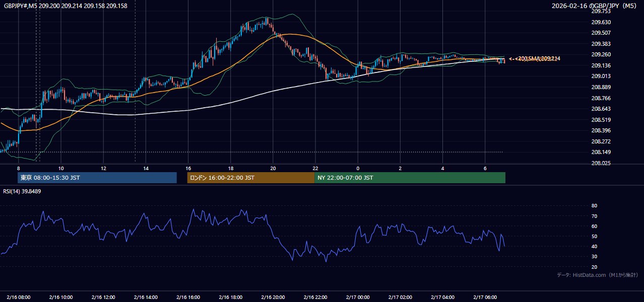The image size is (644, 302).
Task: Click the HistData.com data source credit
Action: tap(597, 275)
